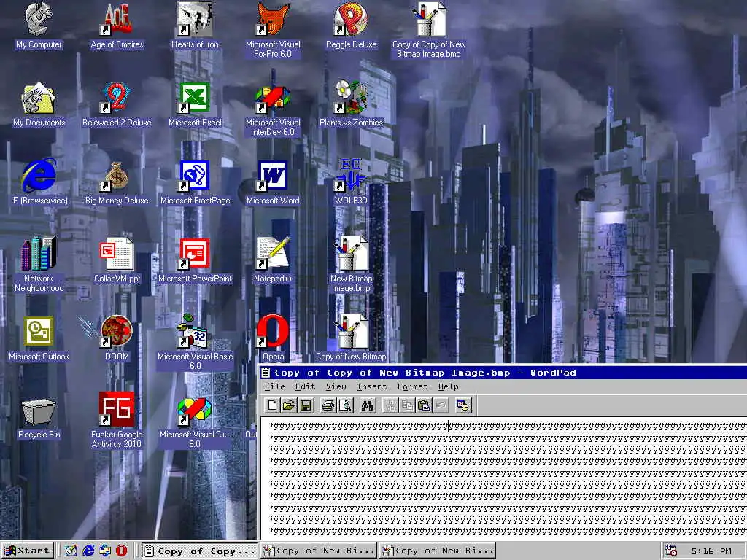The width and height of the screenshot is (747, 560).
Task: Select the Peggle Deluxe shortcut
Action: click(x=351, y=26)
